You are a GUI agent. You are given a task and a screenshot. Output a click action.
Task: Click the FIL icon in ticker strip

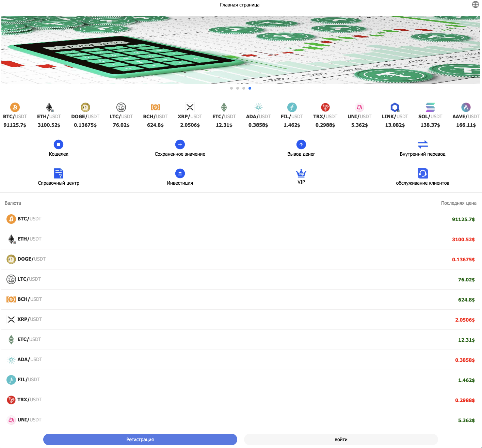292,107
